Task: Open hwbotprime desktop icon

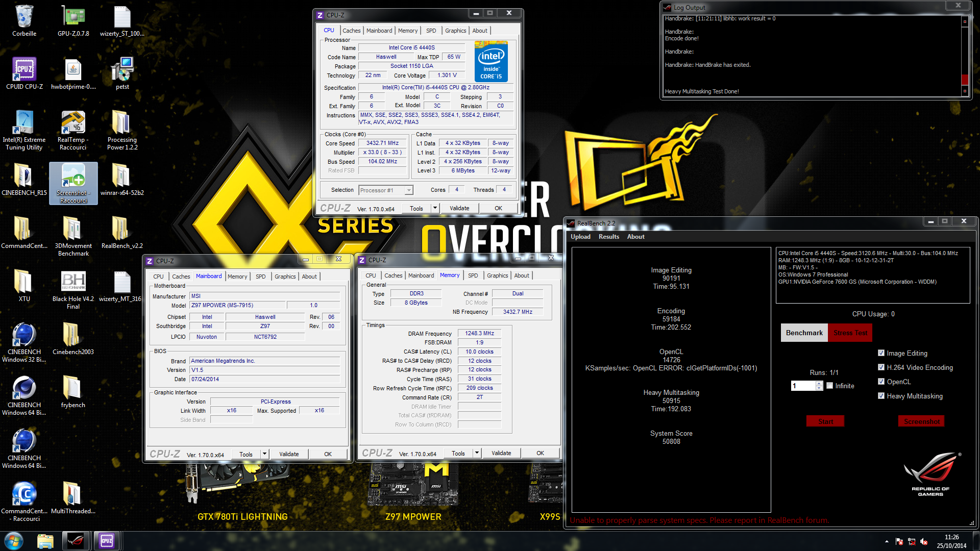Action: (73, 73)
